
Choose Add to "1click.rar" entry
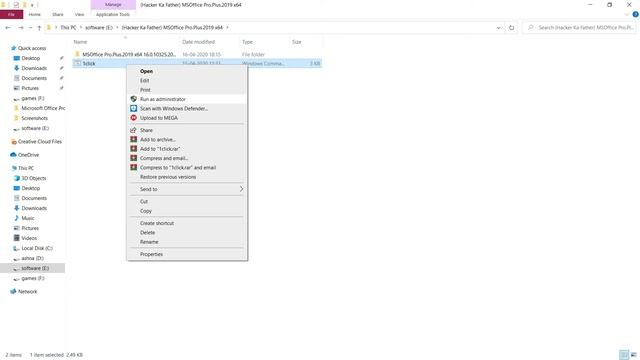pos(187,149)
